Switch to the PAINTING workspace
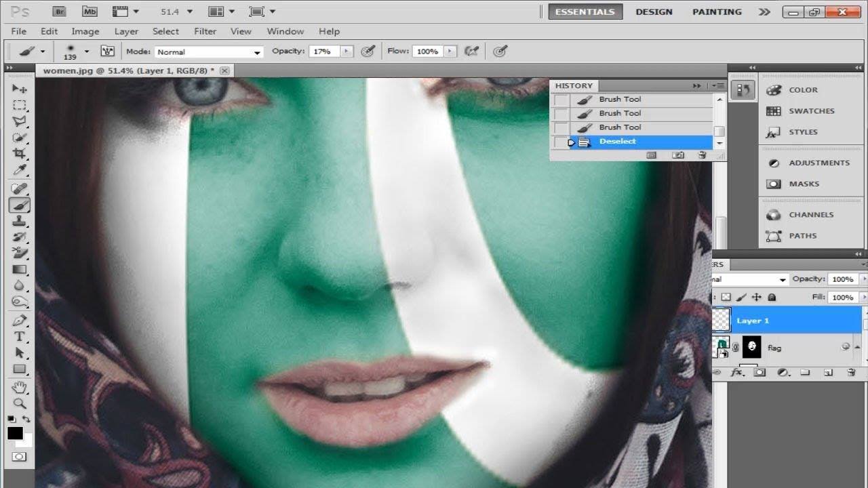This screenshot has height=488, width=868. (x=717, y=12)
